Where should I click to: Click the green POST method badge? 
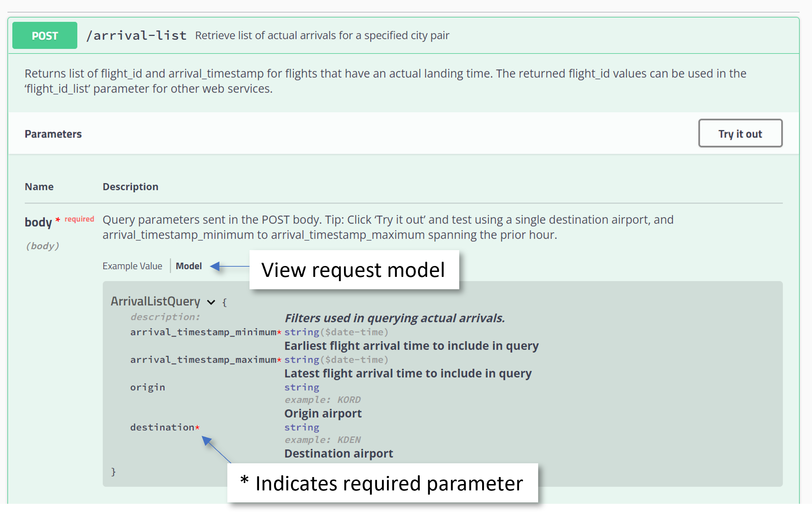point(45,36)
